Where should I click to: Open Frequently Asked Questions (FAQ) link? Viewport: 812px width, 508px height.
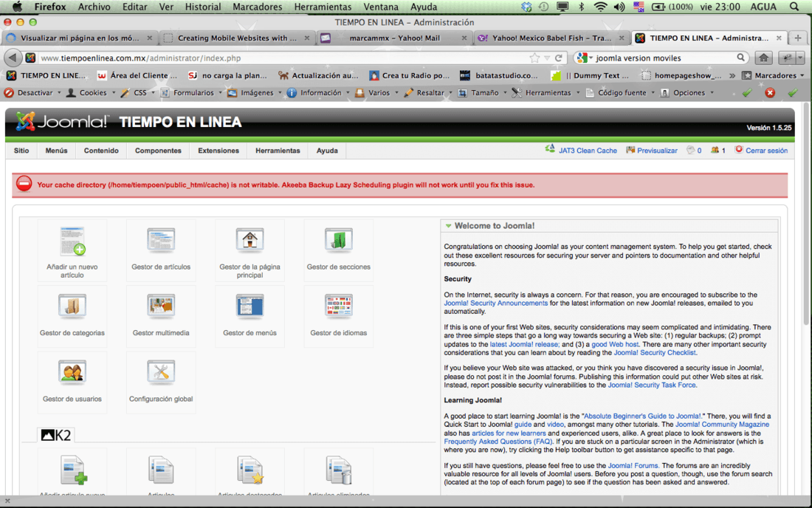498,442
